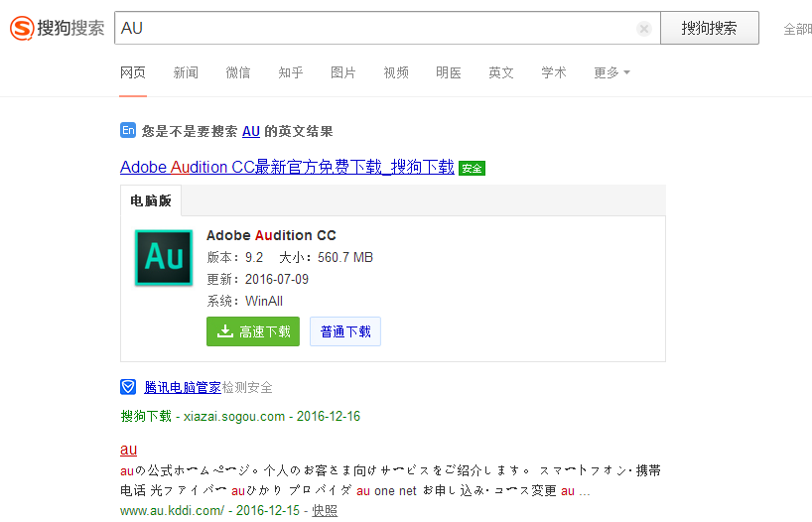Open Adobe Audition CC download result title
The width and height of the screenshot is (812, 522).
click(288, 168)
